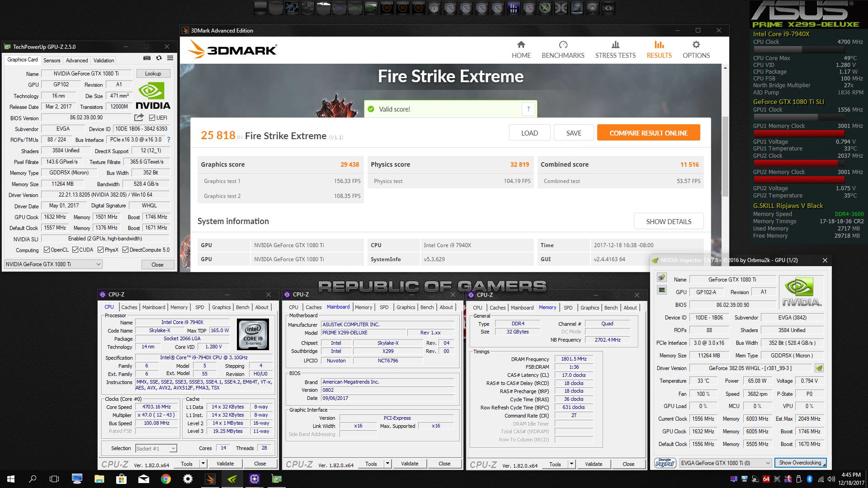Open Socket #1 selection dropdown in CPU-Z
Image resolution: width=868 pixels, height=488 pixels.
[x=156, y=448]
